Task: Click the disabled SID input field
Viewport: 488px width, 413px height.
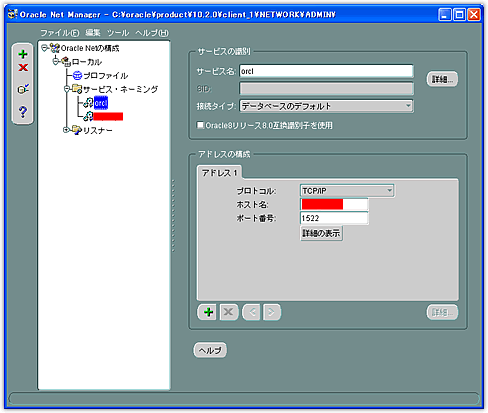Action: pyautogui.click(x=326, y=89)
